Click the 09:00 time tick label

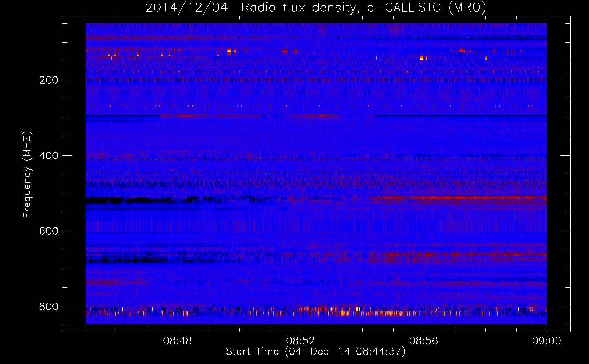coord(547,341)
